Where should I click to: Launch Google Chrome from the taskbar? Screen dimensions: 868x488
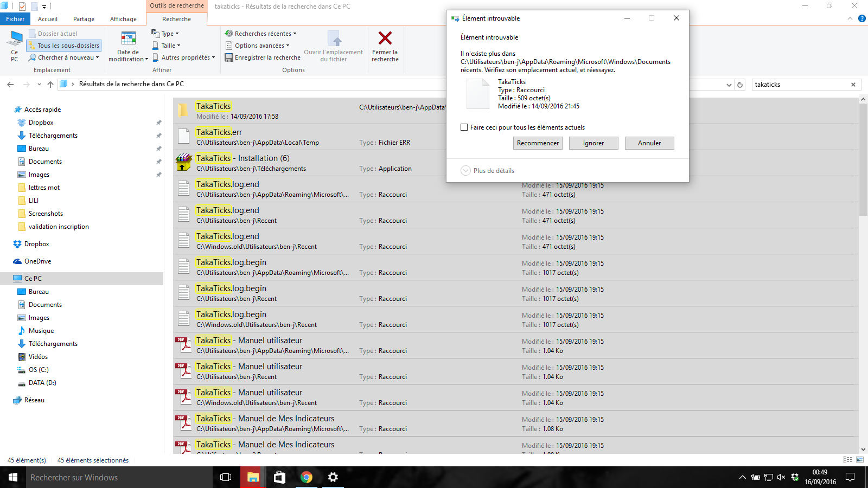click(307, 477)
